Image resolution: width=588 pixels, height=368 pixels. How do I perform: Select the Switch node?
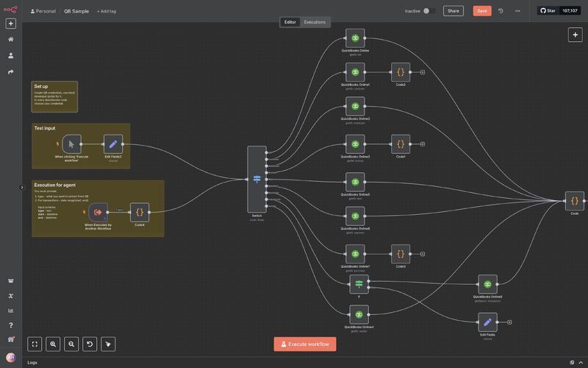point(257,179)
